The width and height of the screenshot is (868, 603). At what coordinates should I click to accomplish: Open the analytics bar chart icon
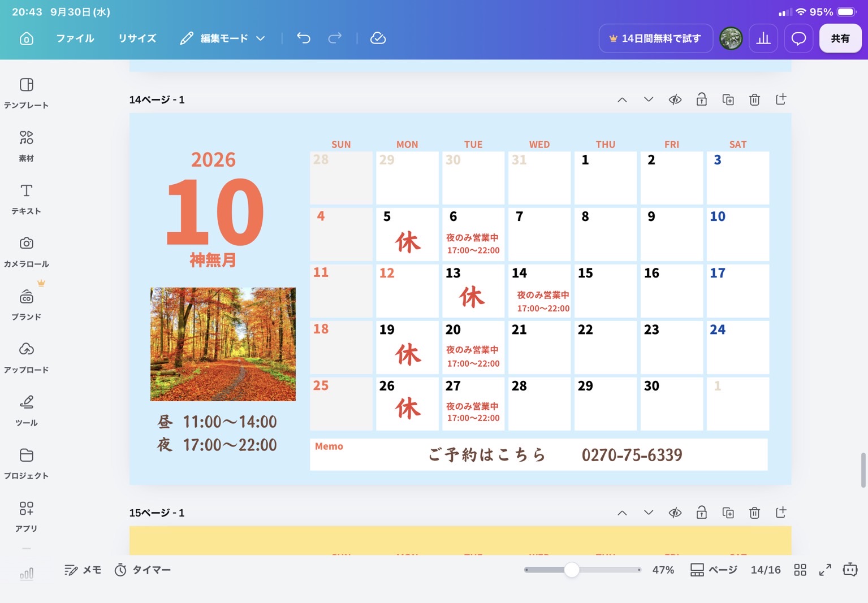(763, 38)
